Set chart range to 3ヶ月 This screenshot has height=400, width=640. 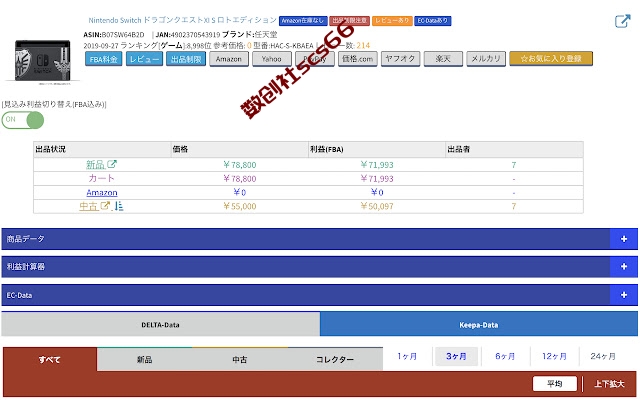456,356
